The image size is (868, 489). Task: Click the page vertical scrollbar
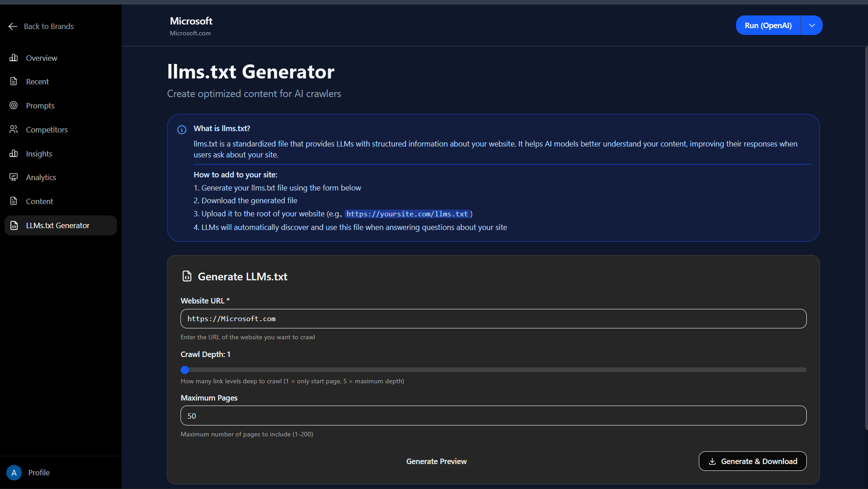(x=866, y=238)
